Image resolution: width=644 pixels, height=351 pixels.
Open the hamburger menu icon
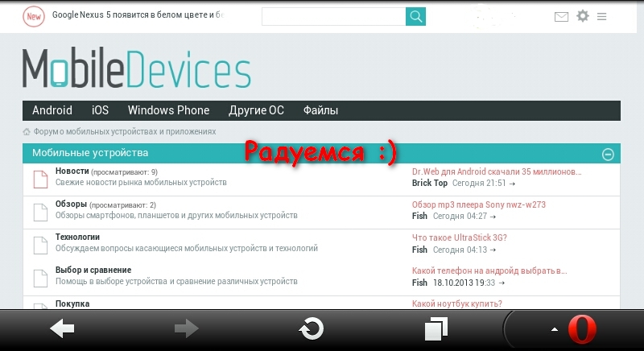601,17
